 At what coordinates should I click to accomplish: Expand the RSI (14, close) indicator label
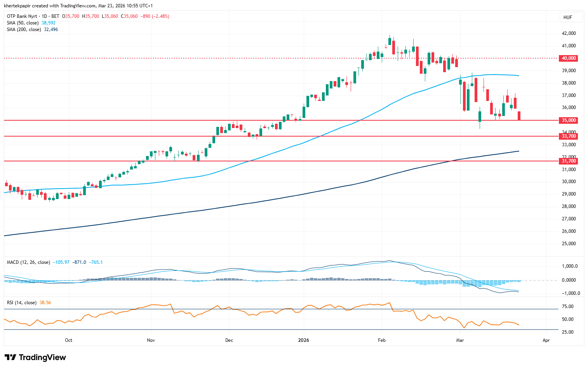coord(21,303)
